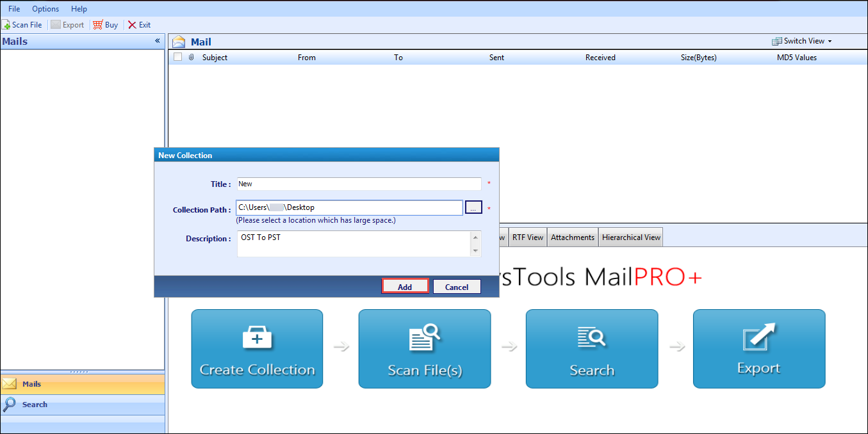Click the Export toolbar button

[x=68, y=25]
